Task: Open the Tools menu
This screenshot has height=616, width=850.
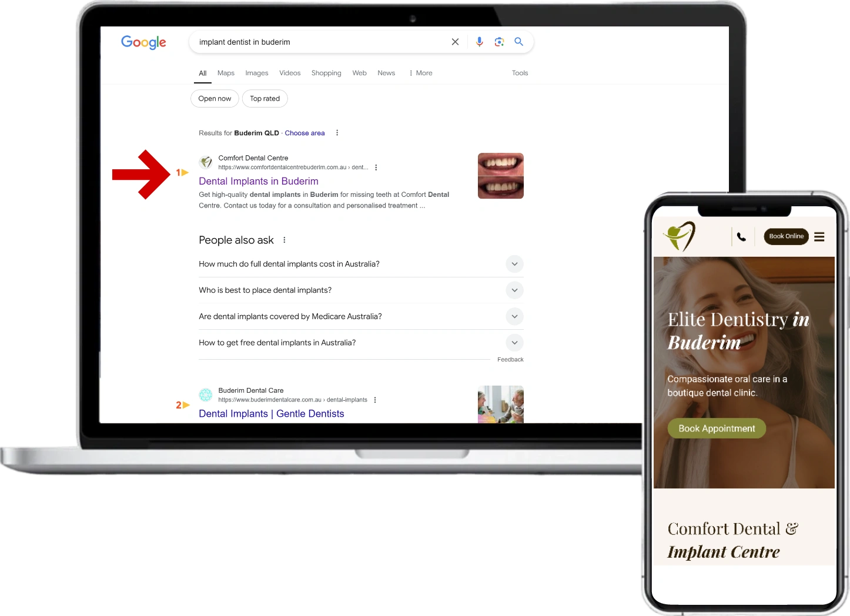Action: (x=520, y=73)
